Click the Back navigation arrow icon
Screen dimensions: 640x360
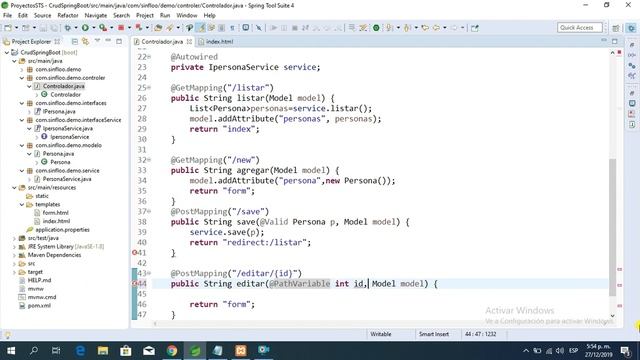coord(436,28)
